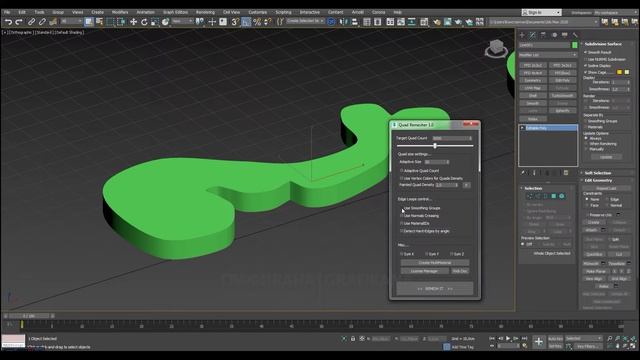Click the Select and Link chain icon
The width and height of the screenshot is (640, 360).
[31, 22]
